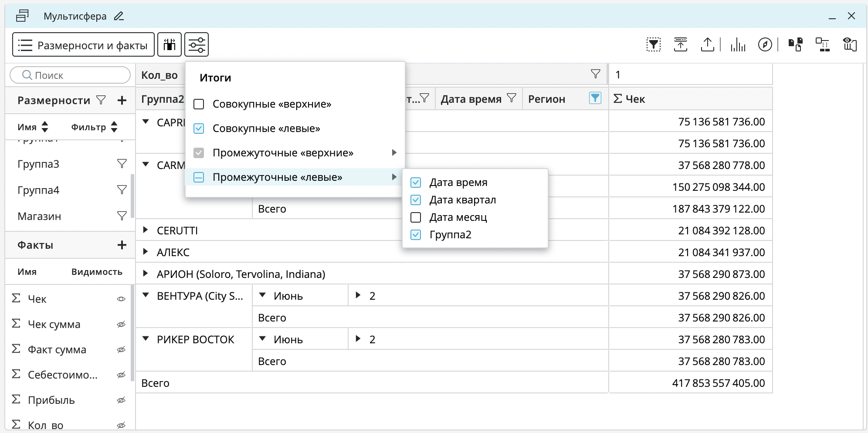
Task: Uncheck the Группа2 subtotal checkbox
Action: [416, 235]
